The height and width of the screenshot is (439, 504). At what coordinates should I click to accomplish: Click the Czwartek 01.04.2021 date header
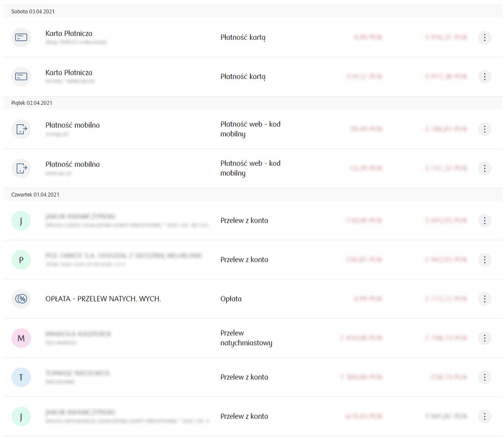click(35, 195)
